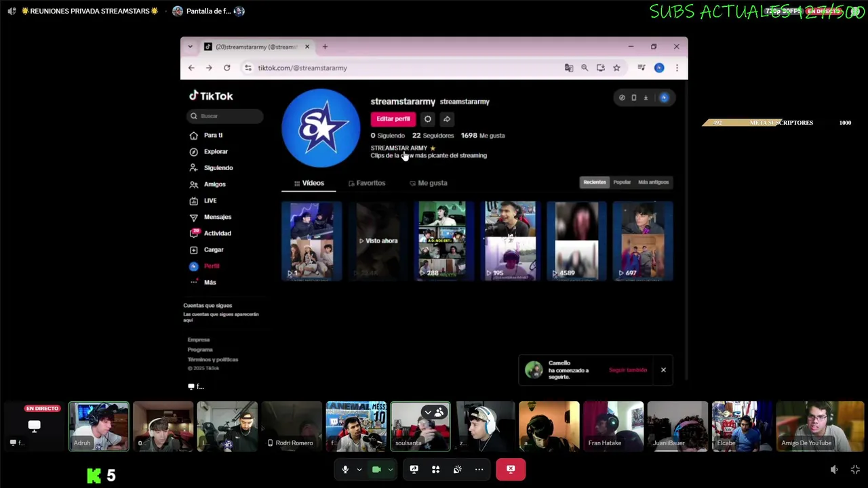The height and width of the screenshot is (488, 868).
Task: Exit fullscreen with the bottom-right icon
Action: pos(855,470)
